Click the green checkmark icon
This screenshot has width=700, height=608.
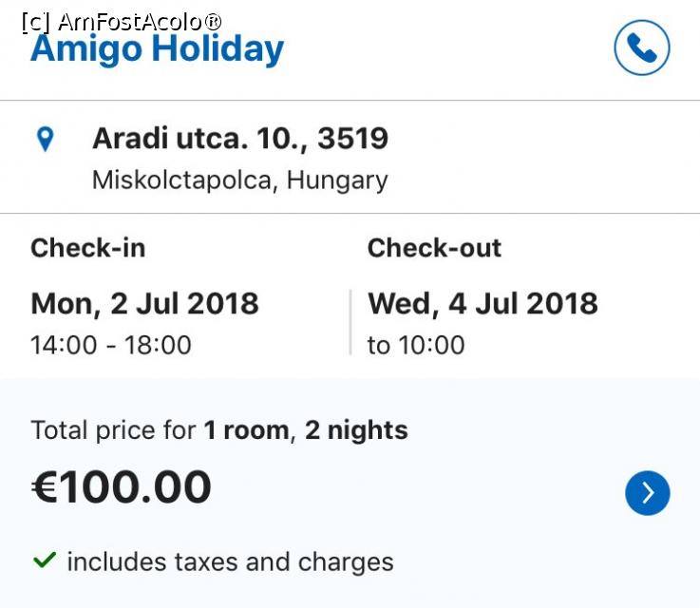[44, 560]
